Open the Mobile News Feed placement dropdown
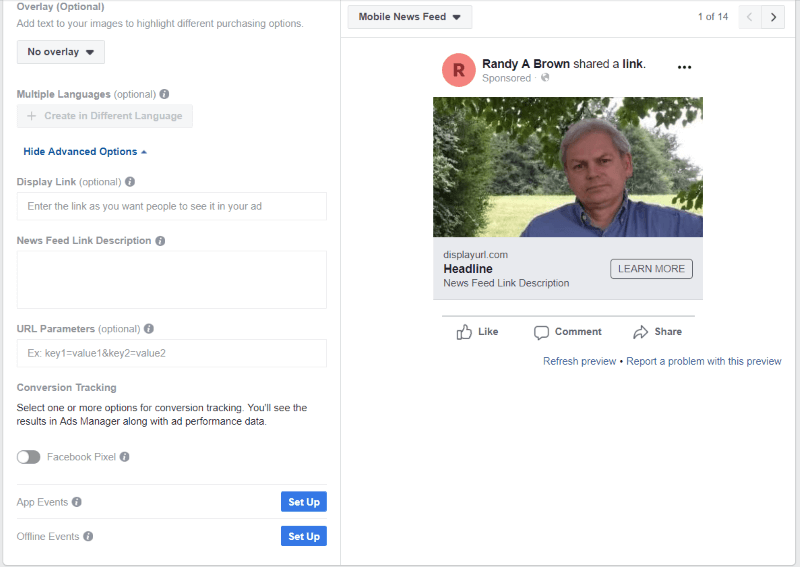This screenshot has height=567, width=800. [x=410, y=17]
